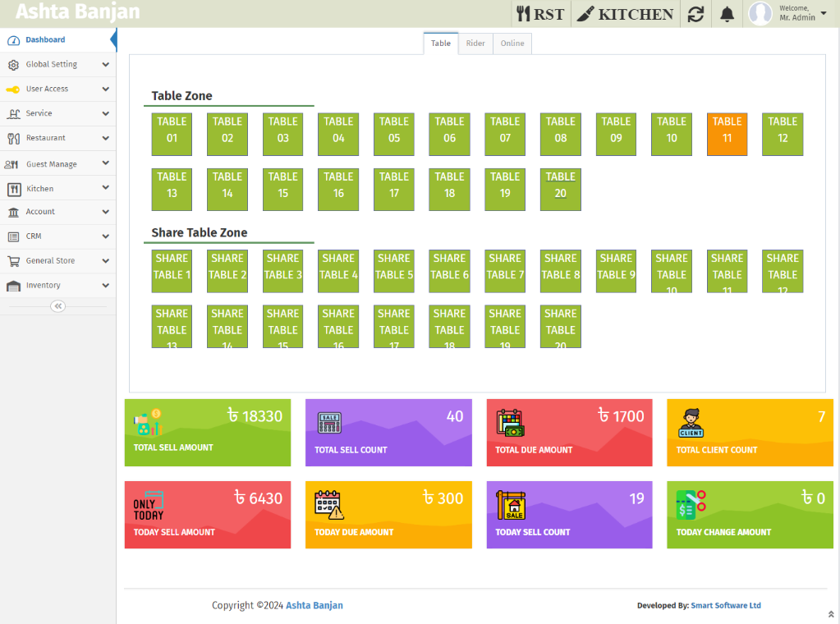Select SHARE TABLE 9 tile
840x624 pixels.
tap(616, 271)
